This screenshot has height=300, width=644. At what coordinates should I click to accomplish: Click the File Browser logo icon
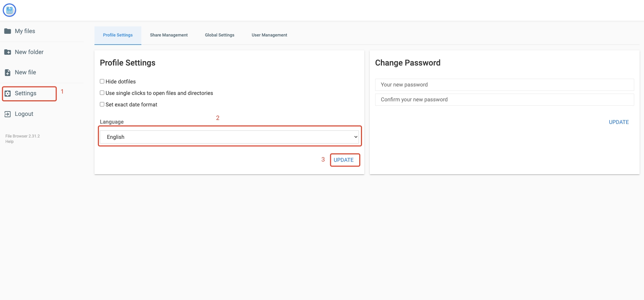coord(9,10)
